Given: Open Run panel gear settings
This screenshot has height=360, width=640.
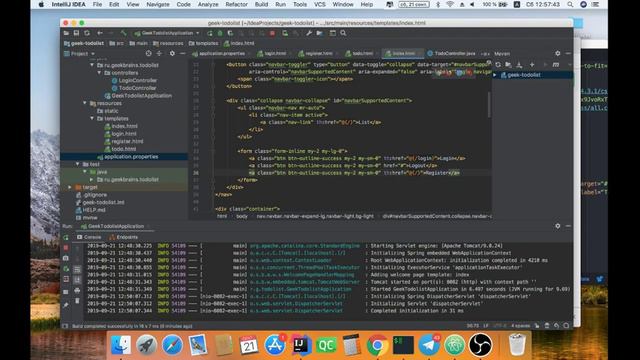Looking at the screenshot, I should click(x=558, y=226).
